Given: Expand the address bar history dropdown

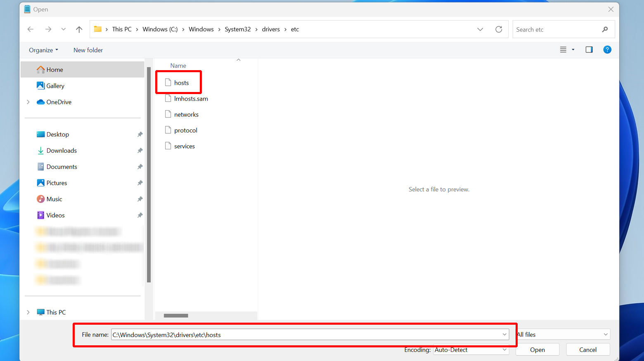Looking at the screenshot, I should [480, 29].
